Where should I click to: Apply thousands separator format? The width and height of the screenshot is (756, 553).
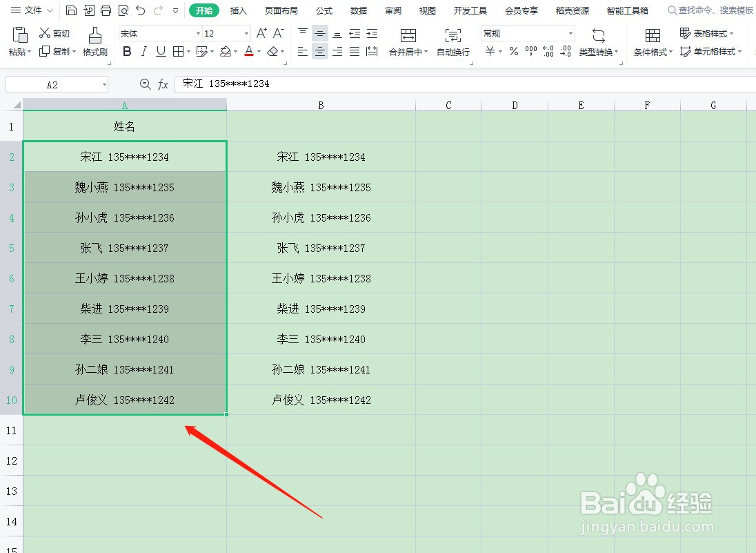[531, 51]
